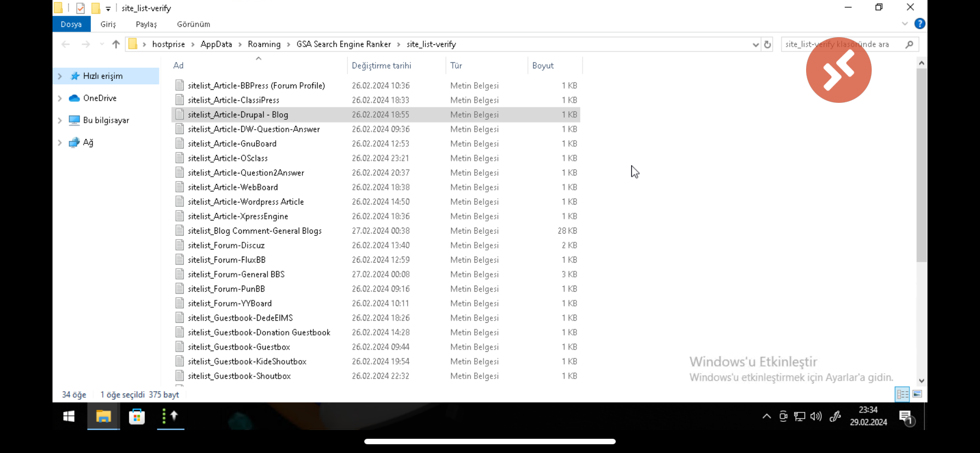Select file sitelist_Article-ClassiPress
Viewport: 980px width, 453px height.
point(234,100)
